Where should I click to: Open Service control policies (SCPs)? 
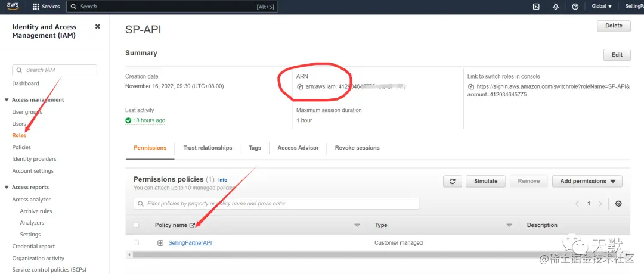(x=49, y=270)
